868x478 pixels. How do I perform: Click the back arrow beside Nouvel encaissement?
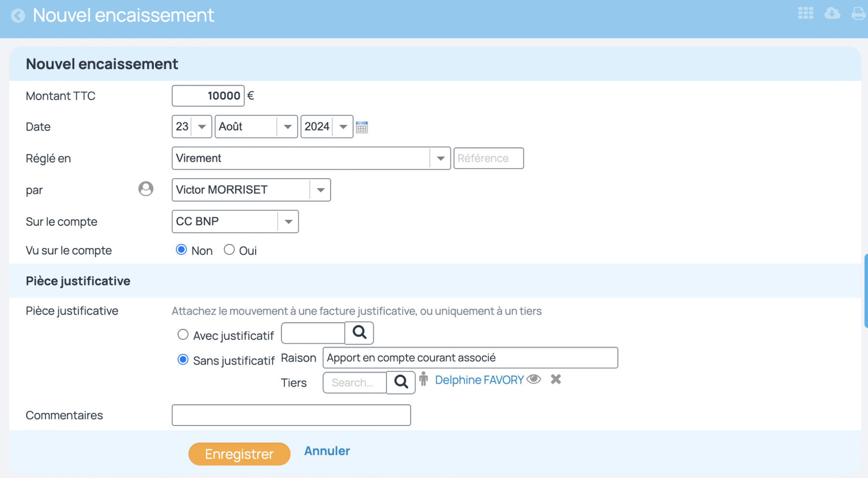(18, 16)
